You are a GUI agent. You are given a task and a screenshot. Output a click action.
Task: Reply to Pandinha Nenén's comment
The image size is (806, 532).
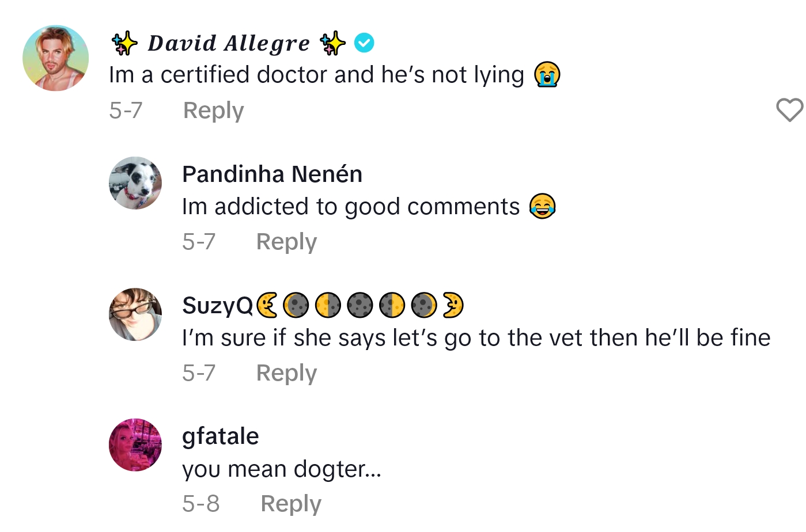click(286, 242)
